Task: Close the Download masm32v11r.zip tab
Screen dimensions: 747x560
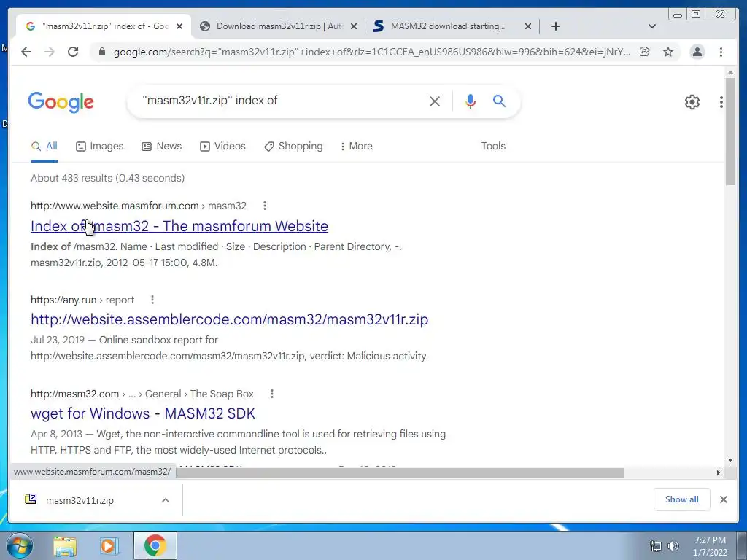Action: coord(354,26)
